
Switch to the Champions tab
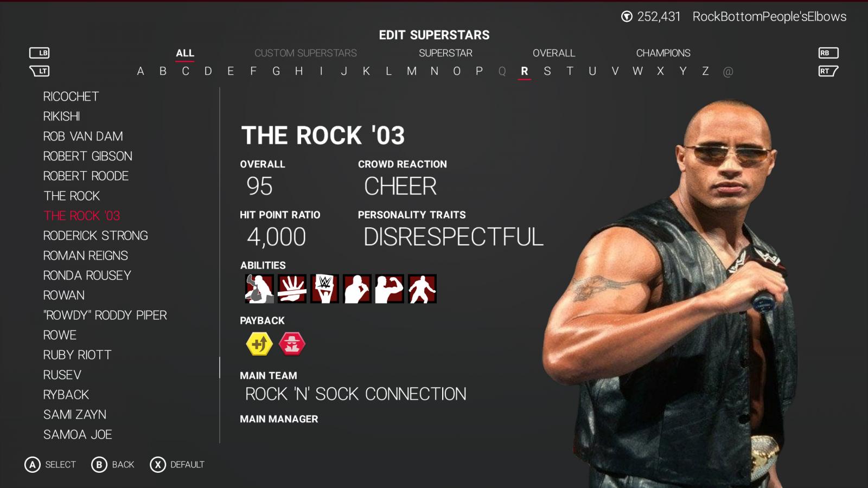click(x=663, y=53)
